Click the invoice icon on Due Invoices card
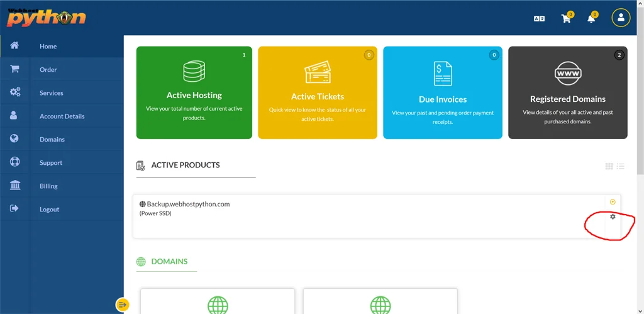The image size is (644, 314). tap(443, 74)
